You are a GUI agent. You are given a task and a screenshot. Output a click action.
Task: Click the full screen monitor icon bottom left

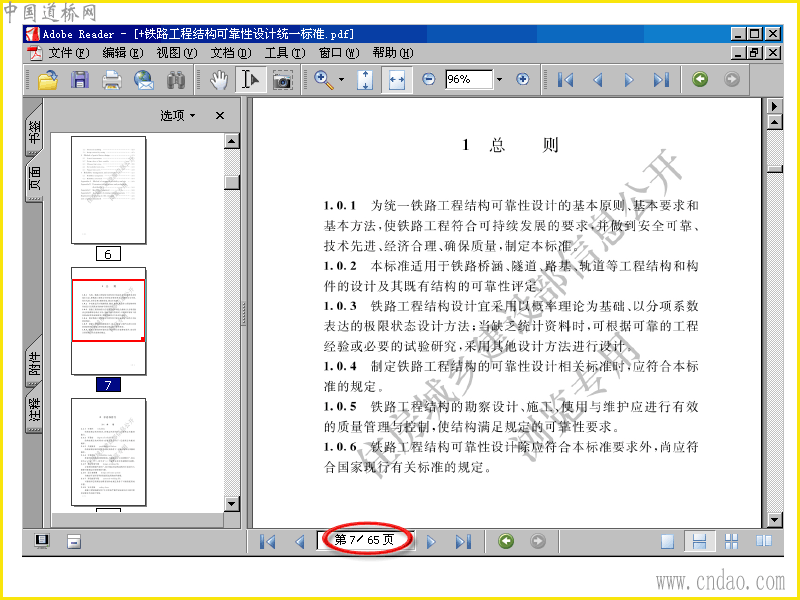(42, 541)
